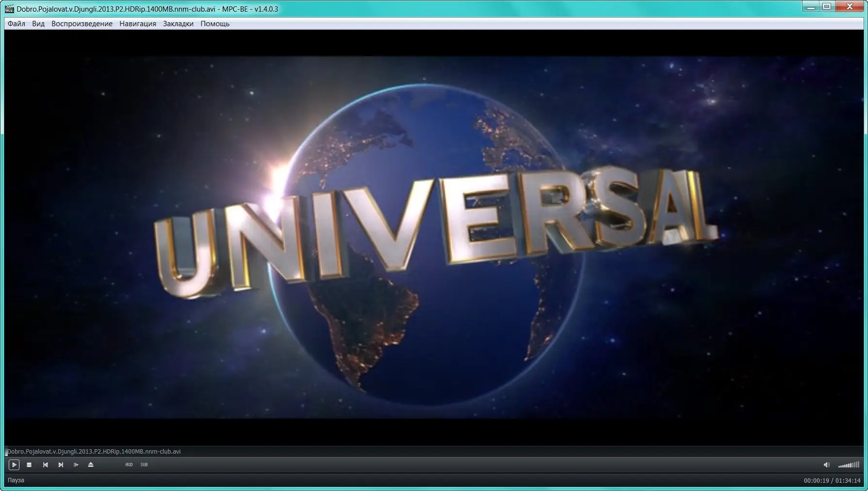Open the Воспроизведение menu
This screenshot has width=868, height=491.
coord(82,24)
